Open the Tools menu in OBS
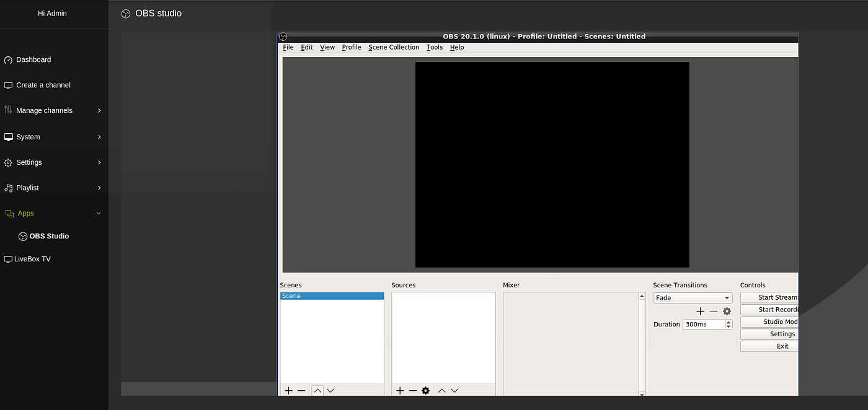868x410 pixels. pyautogui.click(x=435, y=47)
